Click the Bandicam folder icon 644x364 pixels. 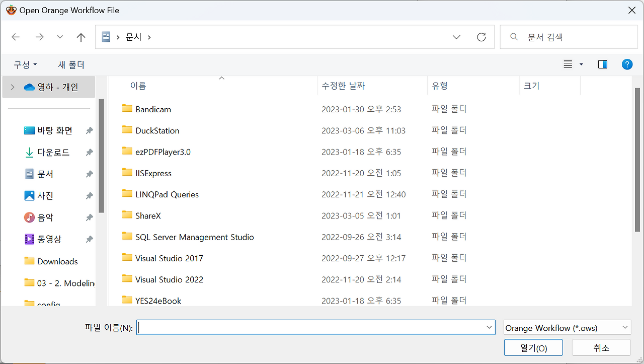tap(127, 108)
